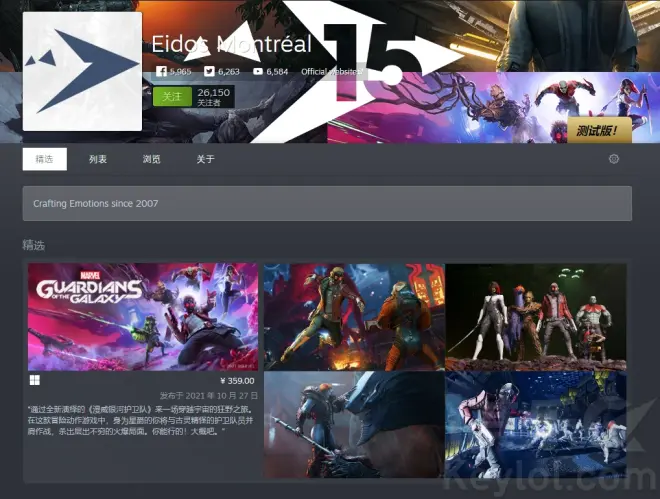Image resolution: width=660 pixels, height=499 pixels.
Task: View screenshot of blue-lit arena fight
Action: click(536, 425)
